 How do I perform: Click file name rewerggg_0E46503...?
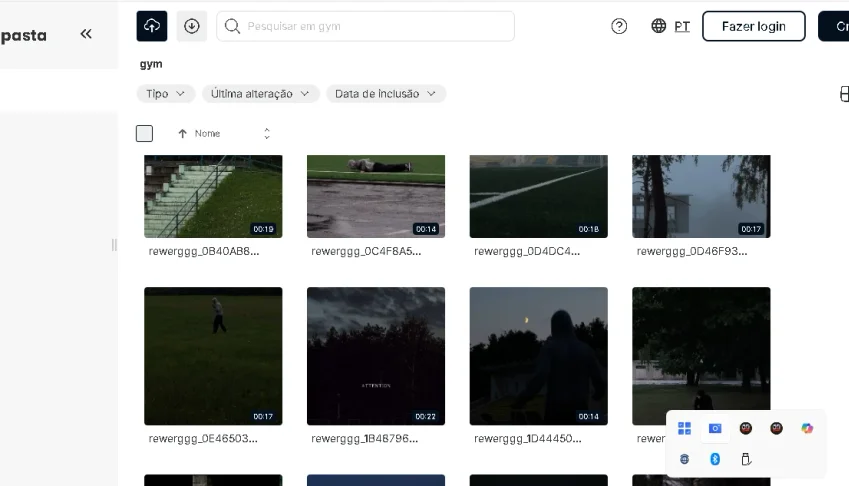(203, 438)
